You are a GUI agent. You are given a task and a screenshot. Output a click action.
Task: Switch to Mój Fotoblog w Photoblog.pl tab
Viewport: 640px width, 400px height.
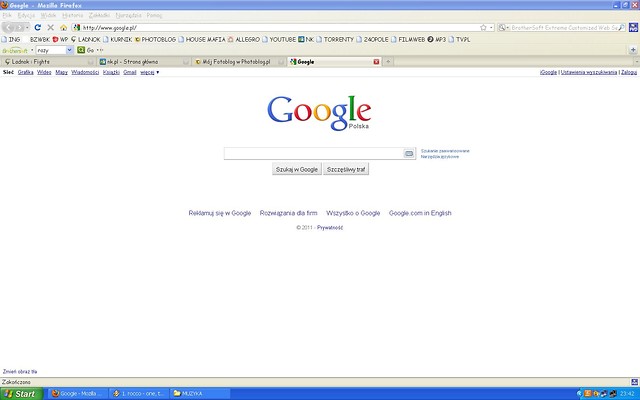click(x=239, y=62)
